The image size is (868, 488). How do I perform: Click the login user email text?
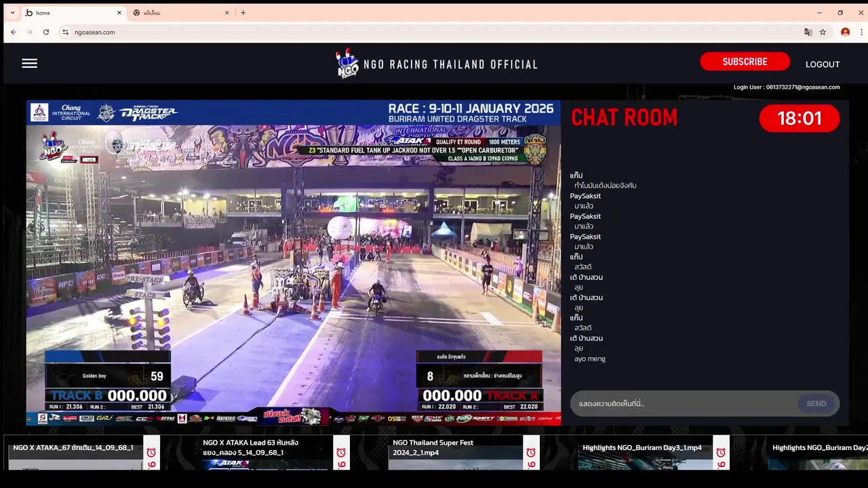coord(787,87)
